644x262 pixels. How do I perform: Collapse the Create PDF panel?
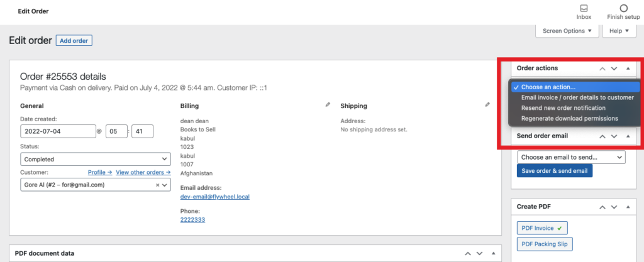pyautogui.click(x=628, y=207)
